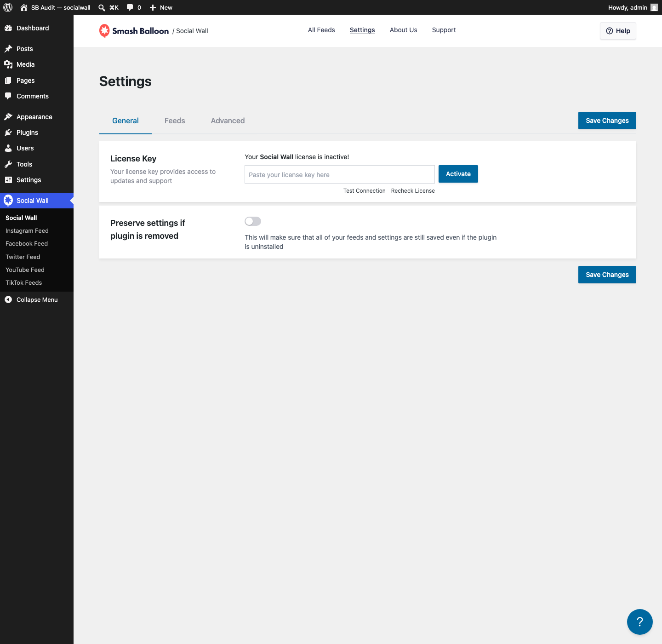This screenshot has width=662, height=644.
Task: Click the Smash Balloon logo
Action: point(134,31)
